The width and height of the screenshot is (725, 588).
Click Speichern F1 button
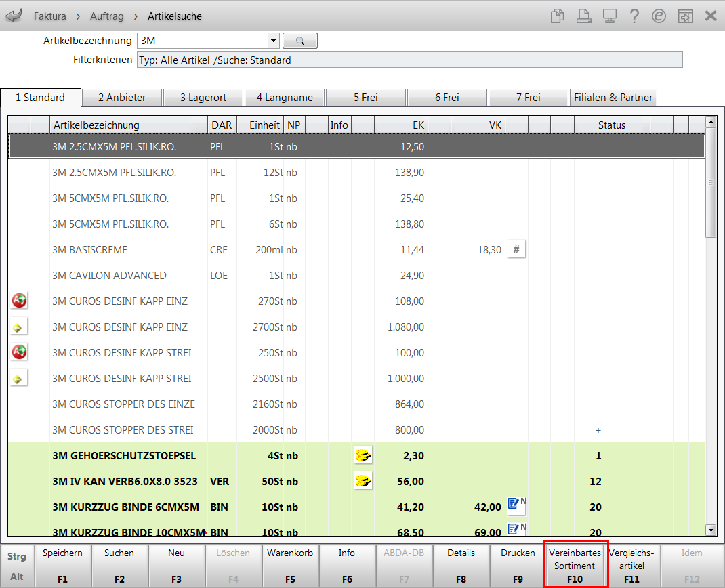click(63, 566)
